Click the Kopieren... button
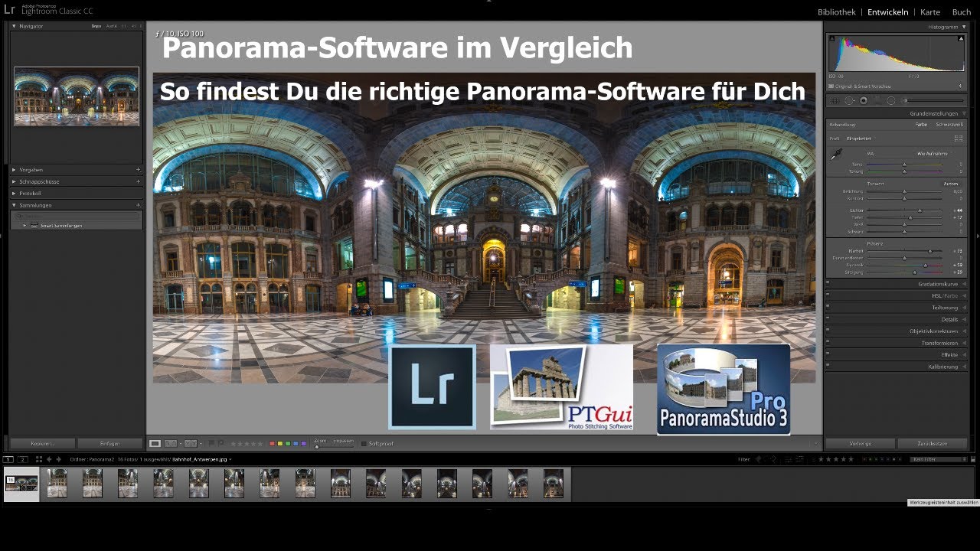The height and width of the screenshot is (551, 980). (x=42, y=443)
